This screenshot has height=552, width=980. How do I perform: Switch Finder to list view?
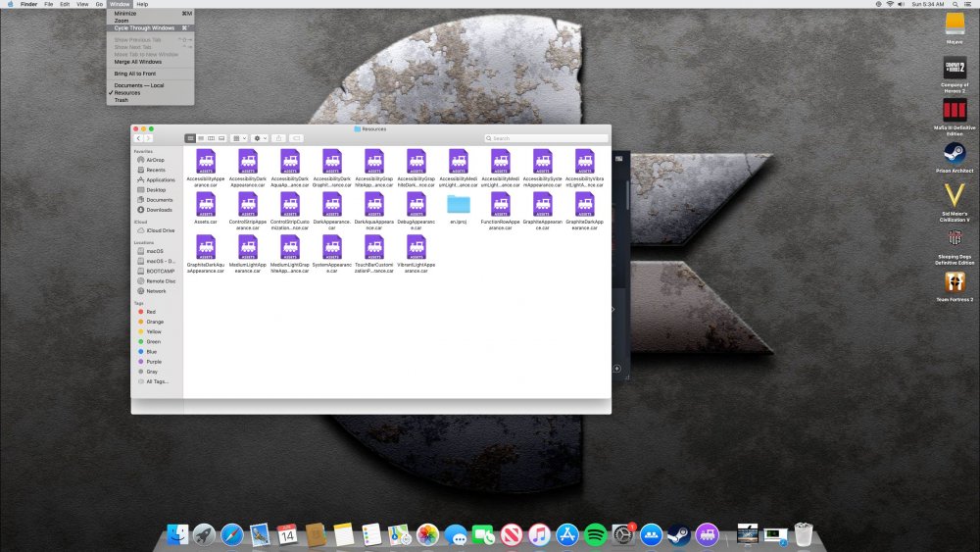click(x=201, y=138)
